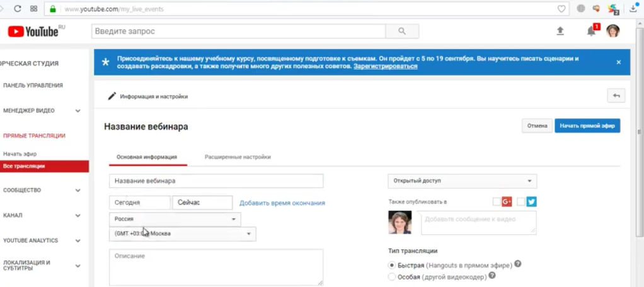Click the Добавить время окончания link
This screenshot has width=644, height=287.
click(x=282, y=203)
